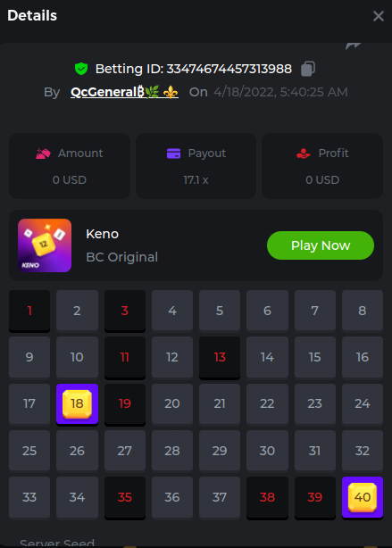Click the purple Payout card icon
The height and width of the screenshot is (548, 392).
174,154
